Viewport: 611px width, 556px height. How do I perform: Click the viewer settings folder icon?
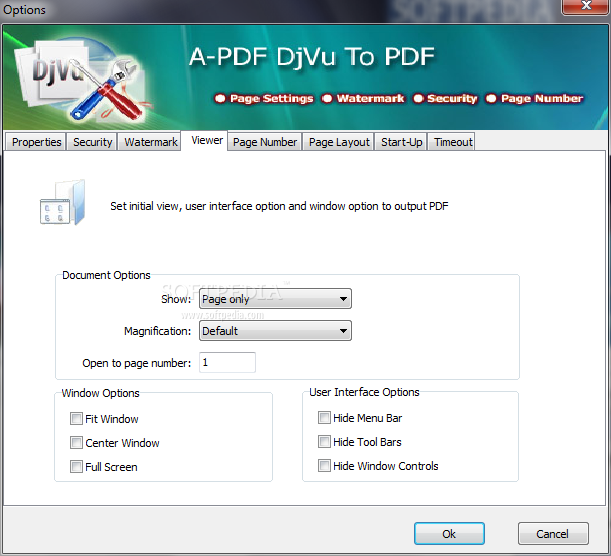tap(62, 202)
